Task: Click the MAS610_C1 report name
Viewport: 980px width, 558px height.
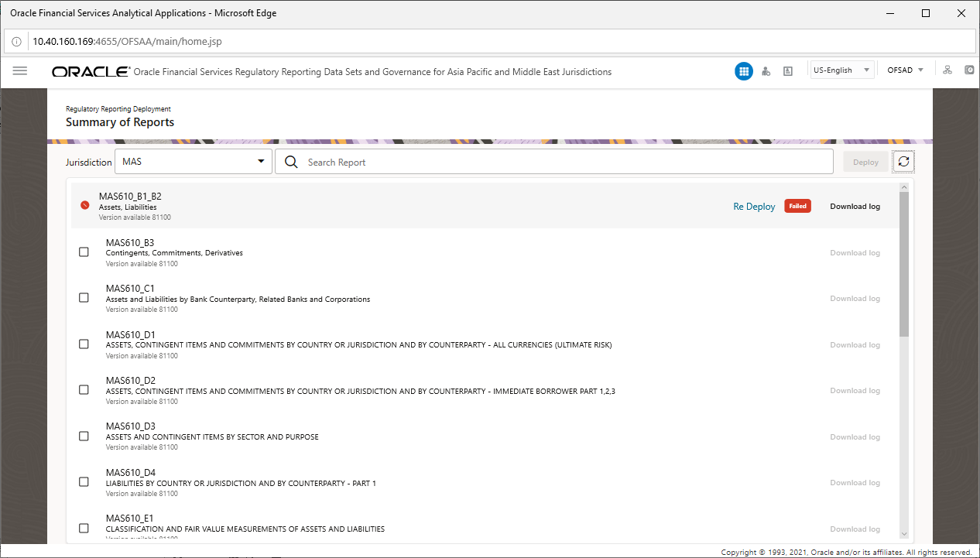Action: (x=130, y=289)
